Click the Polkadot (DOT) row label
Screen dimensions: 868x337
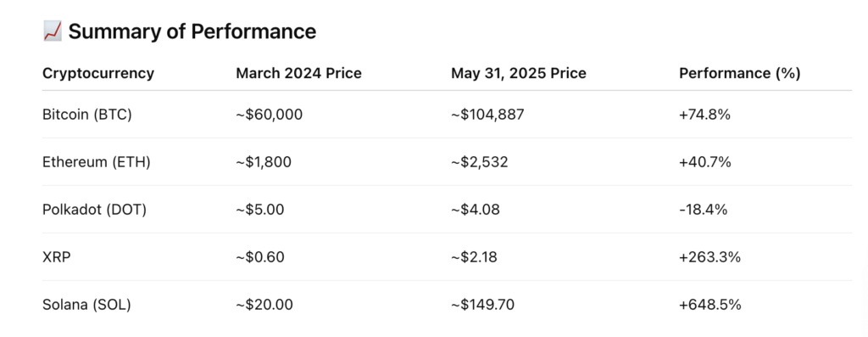pyautogui.click(x=94, y=210)
